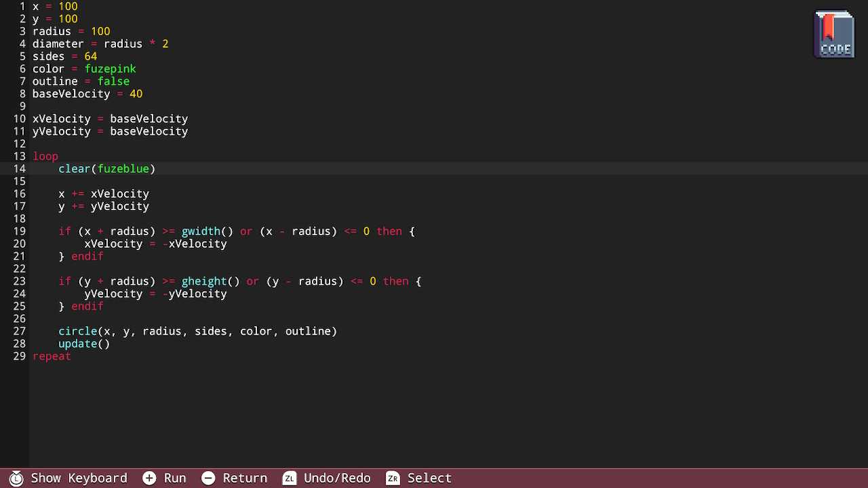Click the repeat keyword at the end
Image resolution: width=868 pixels, height=488 pixels.
52,357
